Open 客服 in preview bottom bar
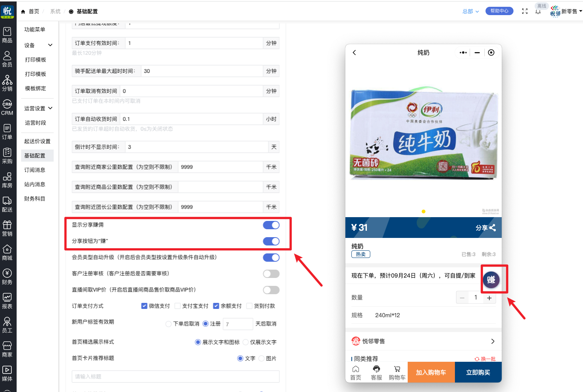 [376, 373]
